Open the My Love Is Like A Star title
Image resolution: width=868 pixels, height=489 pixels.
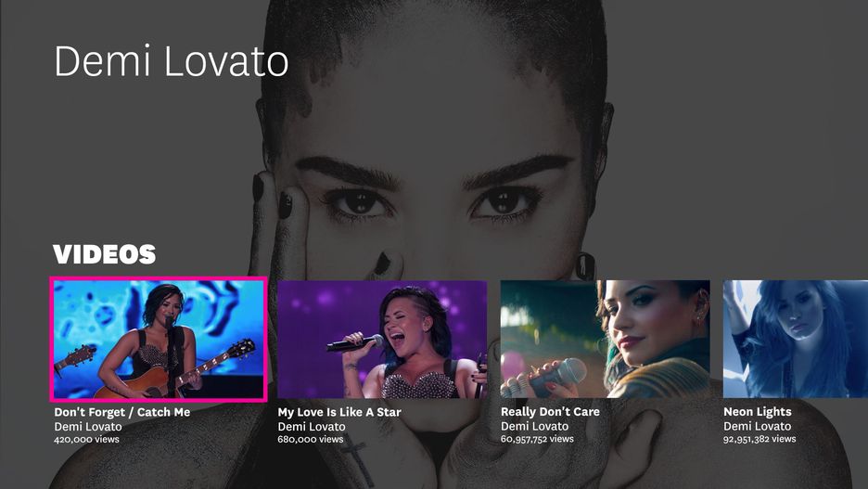(x=339, y=412)
